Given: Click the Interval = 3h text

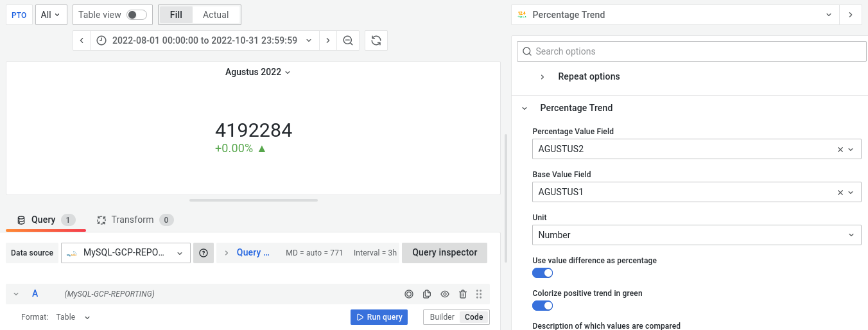Looking at the screenshot, I should (x=375, y=253).
